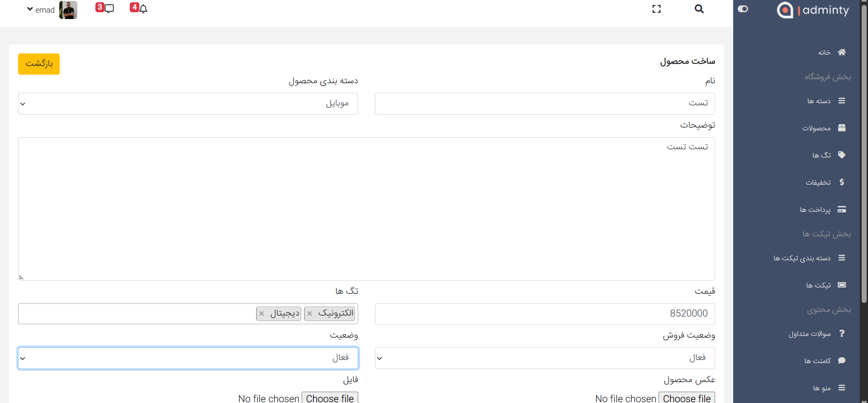This screenshot has width=868, height=403.
Task: Click the توضیحات textarea
Action: pos(366,209)
